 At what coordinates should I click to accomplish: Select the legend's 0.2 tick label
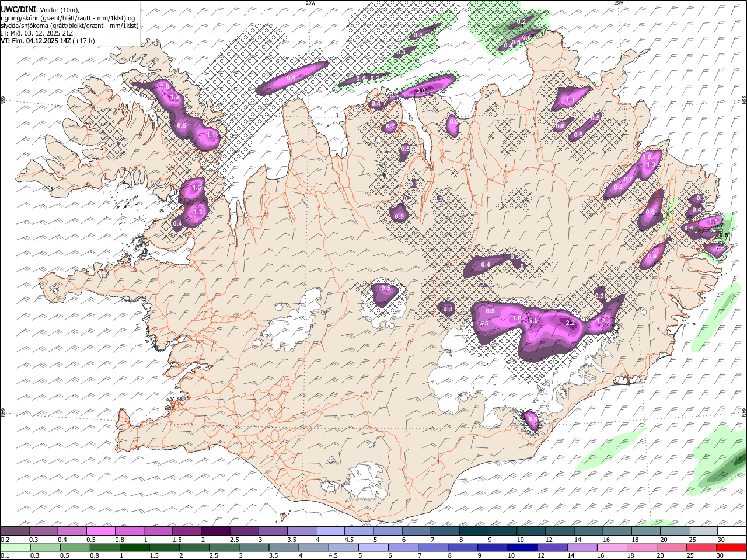pyautogui.click(x=5, y=540)
